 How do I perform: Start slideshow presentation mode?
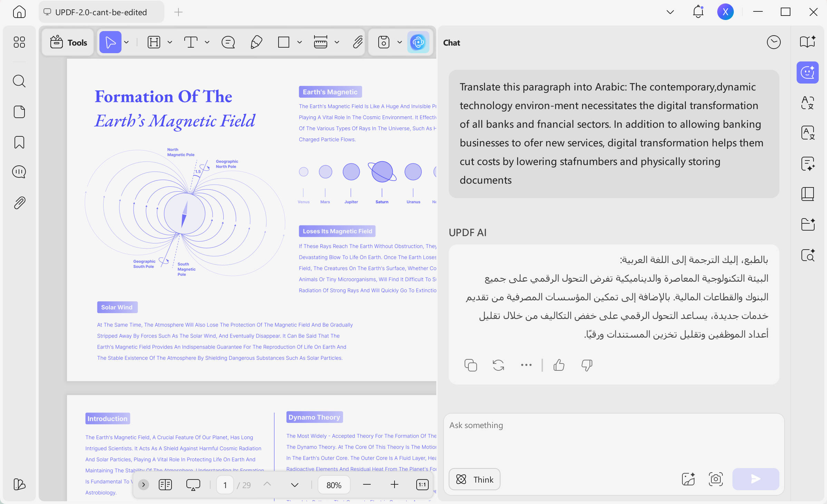point(193,485)
